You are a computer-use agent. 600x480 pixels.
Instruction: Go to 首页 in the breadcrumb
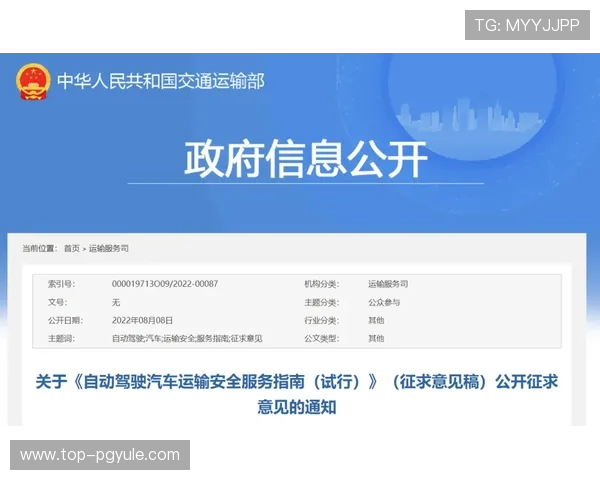[x=72, y=248]
